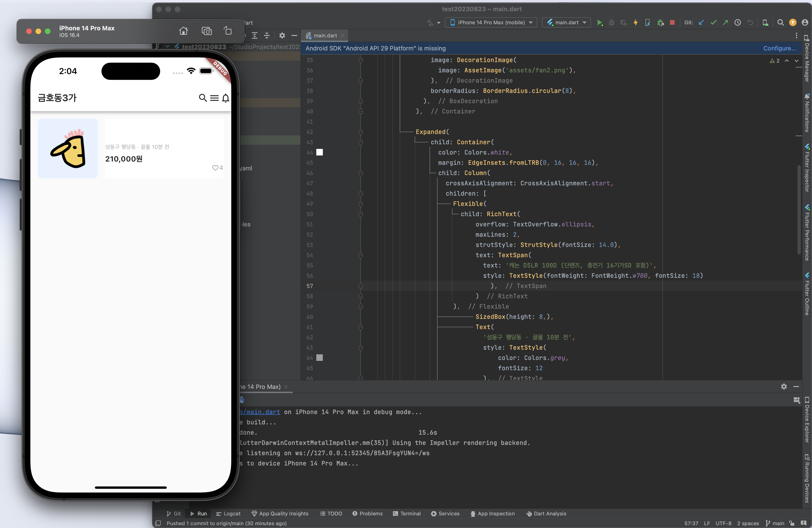
Task: Take a simulator screenshot with camera icon
Action: click(207, 31)
